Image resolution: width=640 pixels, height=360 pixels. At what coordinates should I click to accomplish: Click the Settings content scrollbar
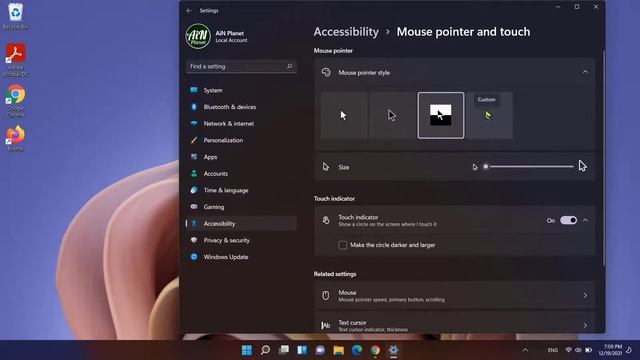(x=603, y=159)
